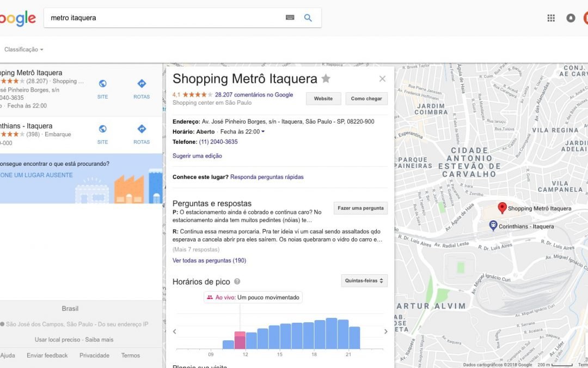Image resolution: width=588 pixels, height=368 pixels.
Task: Click Enviar feedback footer link
Action: pos(47,355)
